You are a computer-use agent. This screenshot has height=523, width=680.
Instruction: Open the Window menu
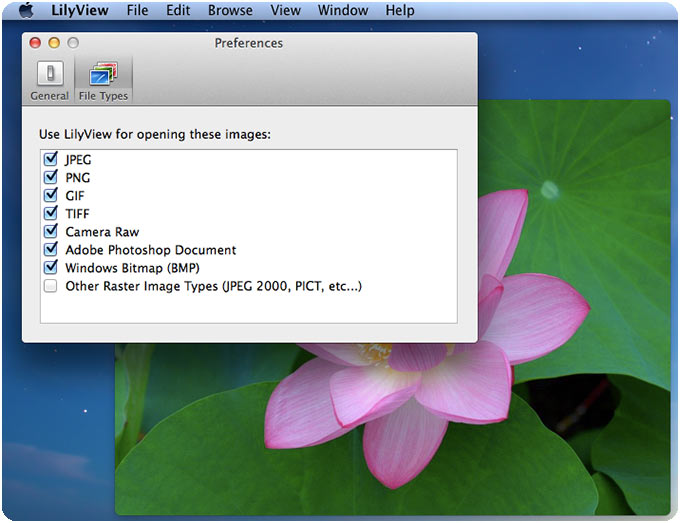(343, 10)
